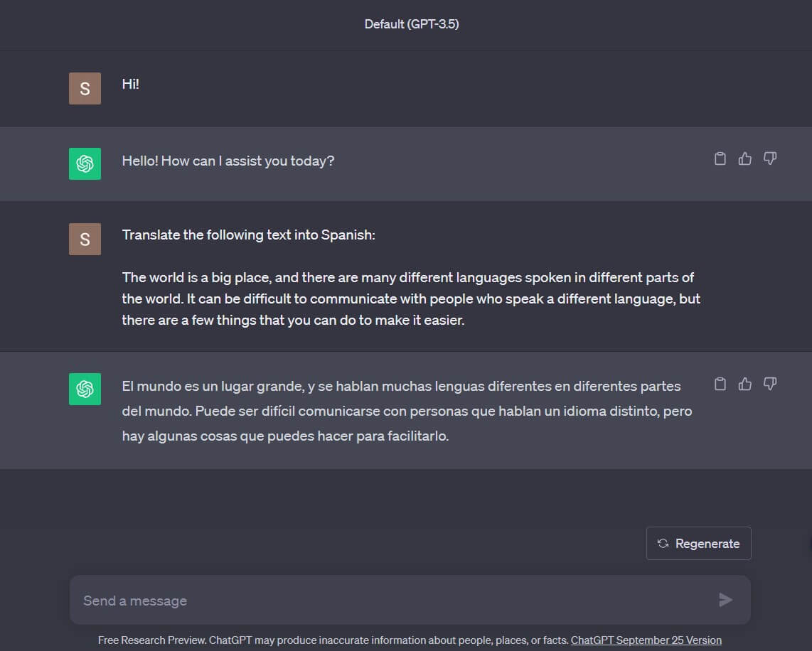Image resolution: width=812 pixels, height=651 pixels.
Task: Regenerate the last response
Action: point(698,544)
